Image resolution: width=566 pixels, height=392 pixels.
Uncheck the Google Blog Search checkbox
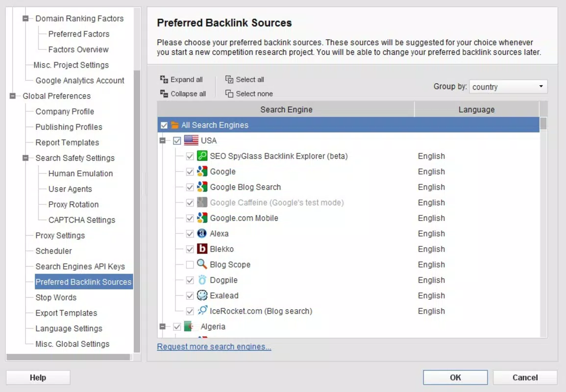[x=190, y=187]
